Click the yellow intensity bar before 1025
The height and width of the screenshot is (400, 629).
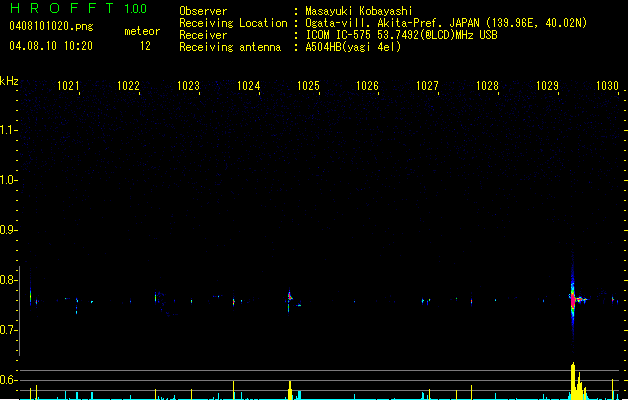tap(290, 390)
